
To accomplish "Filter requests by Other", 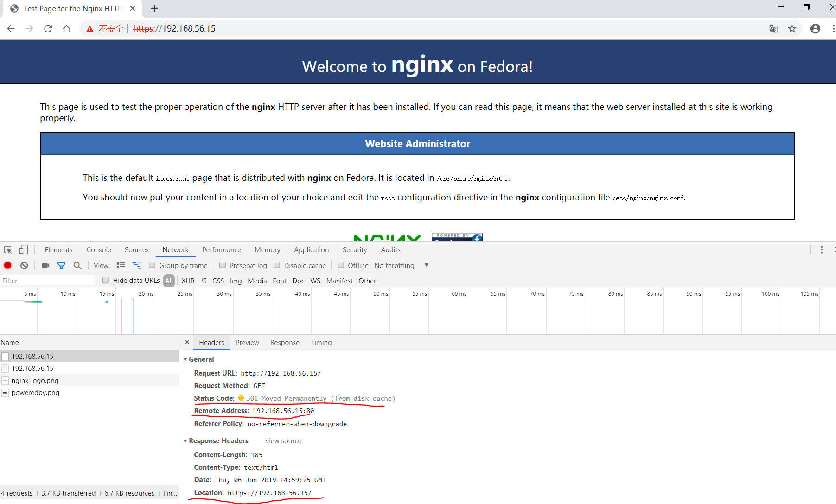I will pyautogui.click(x=367, y=281).
